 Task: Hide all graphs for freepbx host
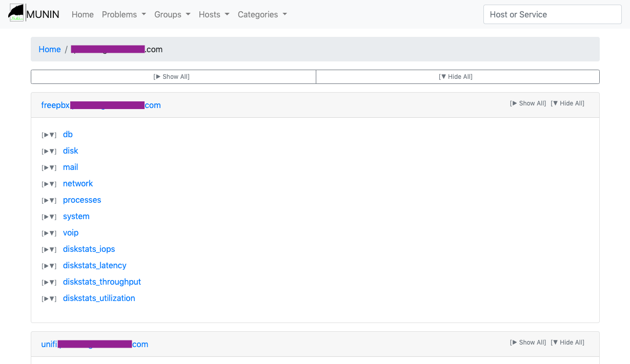tap(567, 103)
